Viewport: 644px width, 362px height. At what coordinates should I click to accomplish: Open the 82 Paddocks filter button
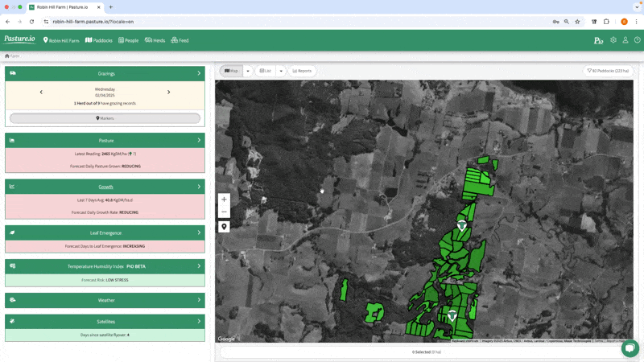608,71
